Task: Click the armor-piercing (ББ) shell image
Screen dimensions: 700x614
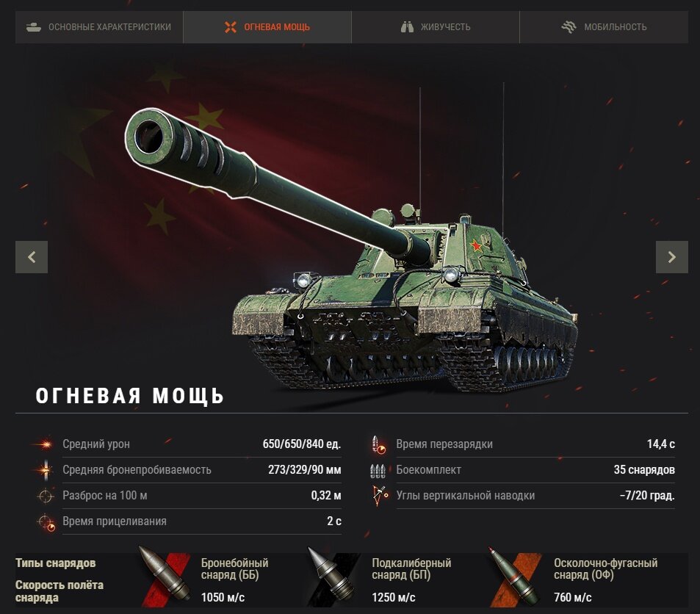Action: pos(165,576)
